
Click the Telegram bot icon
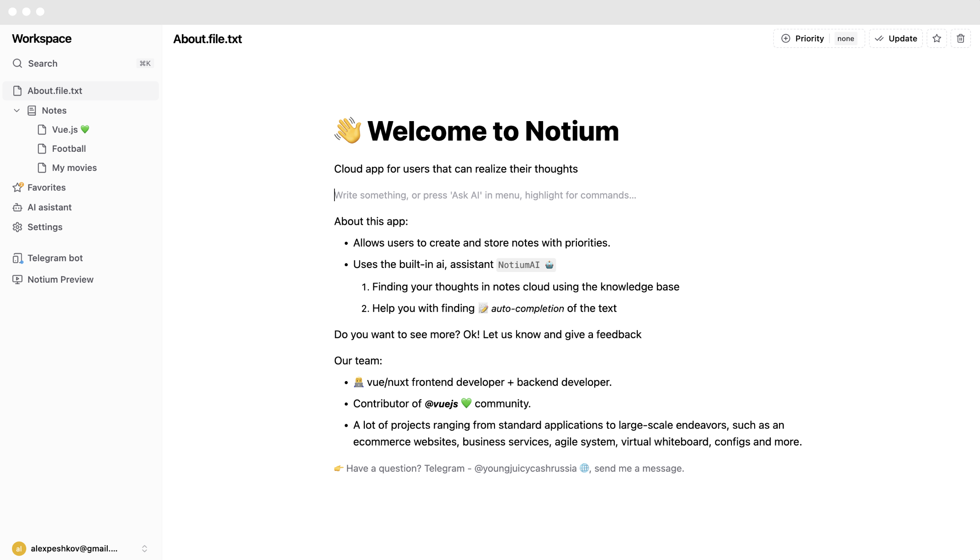pyautogui.click(x=18, y=258)
